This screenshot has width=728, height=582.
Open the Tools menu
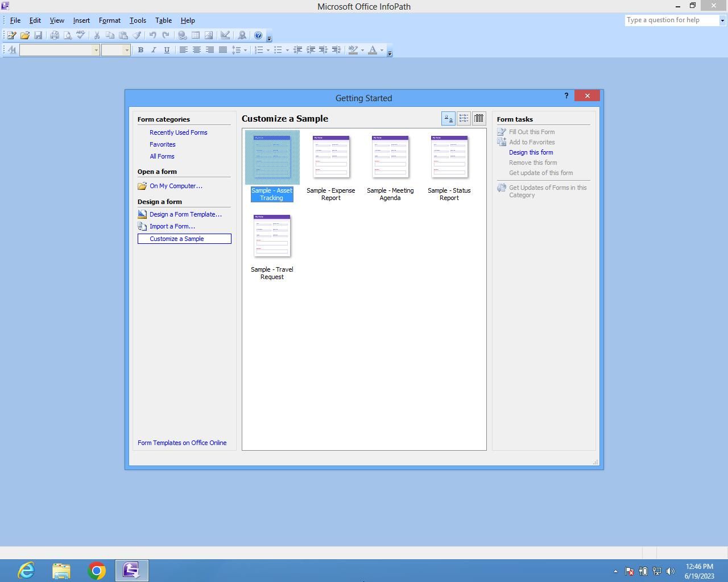(x=138, y=20)
